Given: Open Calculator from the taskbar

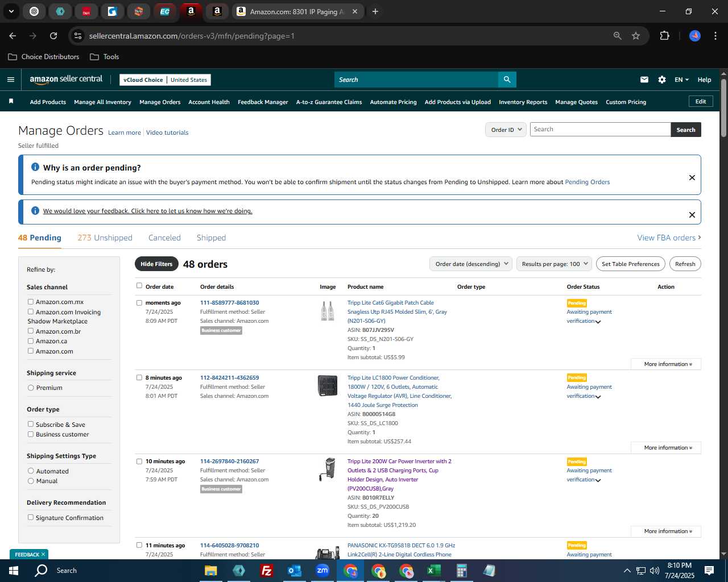Looking at the screenshot, I should (x=461, y=570).
